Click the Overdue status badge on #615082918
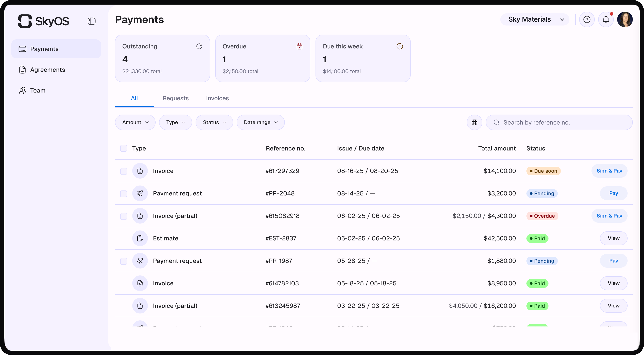 542,216
